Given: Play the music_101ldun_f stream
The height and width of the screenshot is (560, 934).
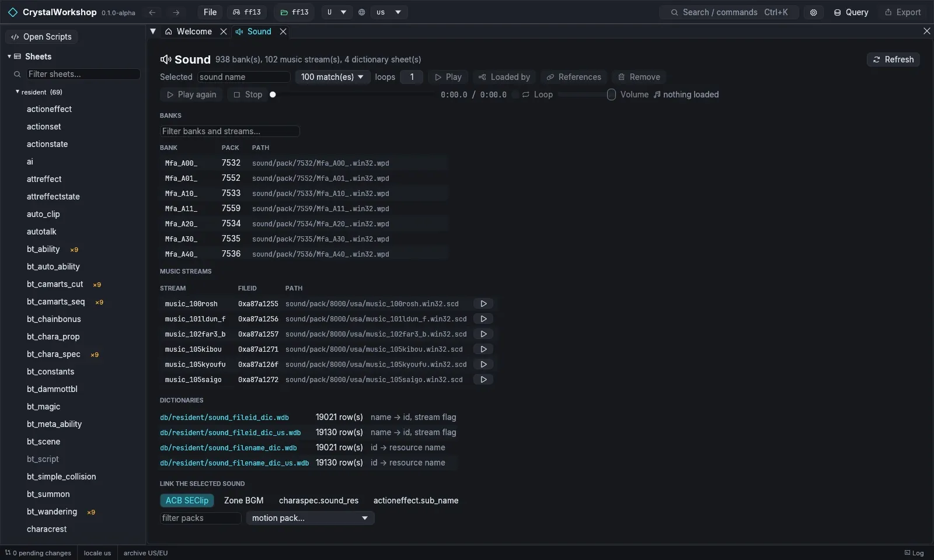Looking at the screenshot, I should (483, 319).
